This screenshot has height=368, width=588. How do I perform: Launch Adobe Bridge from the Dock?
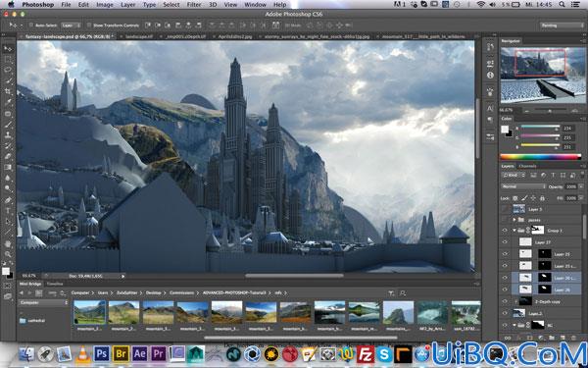pyautogui.click(x=121, y=353)
